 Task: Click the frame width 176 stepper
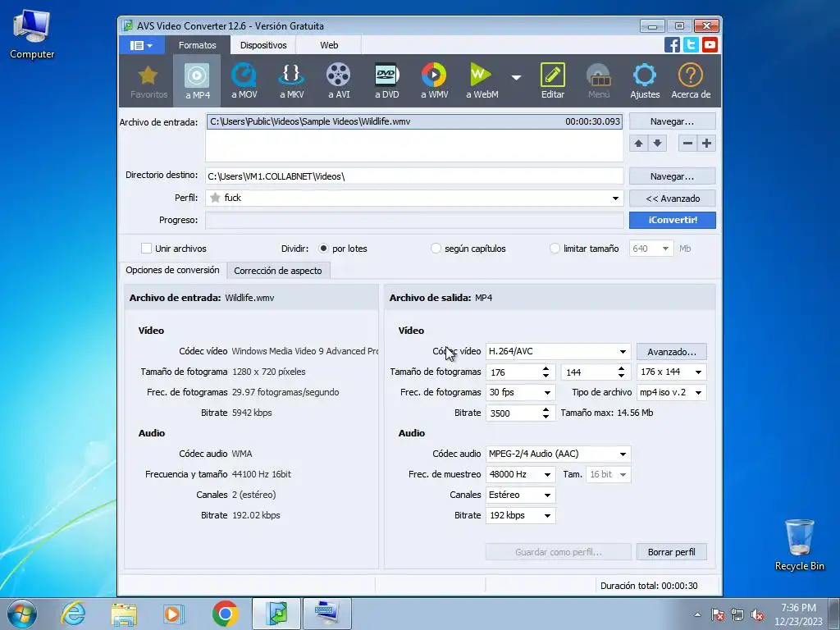pos(546,372)
